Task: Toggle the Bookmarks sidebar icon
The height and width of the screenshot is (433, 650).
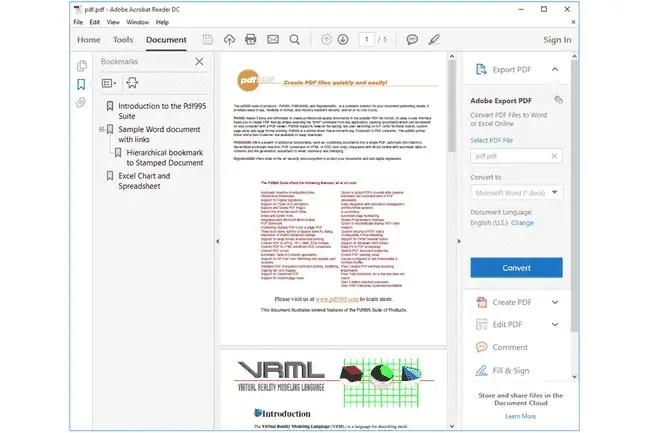Action: coord(81,84)
